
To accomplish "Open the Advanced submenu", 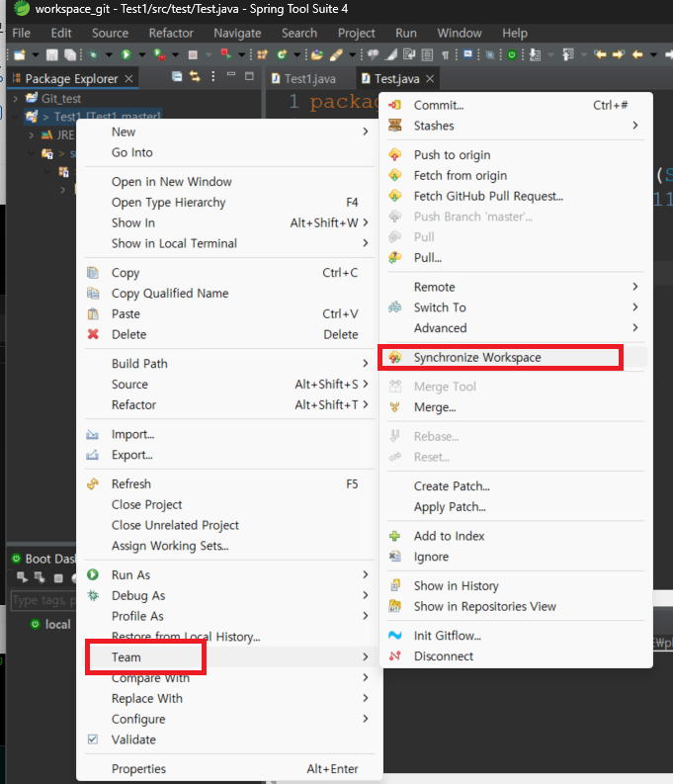I will tap(515, 328).
